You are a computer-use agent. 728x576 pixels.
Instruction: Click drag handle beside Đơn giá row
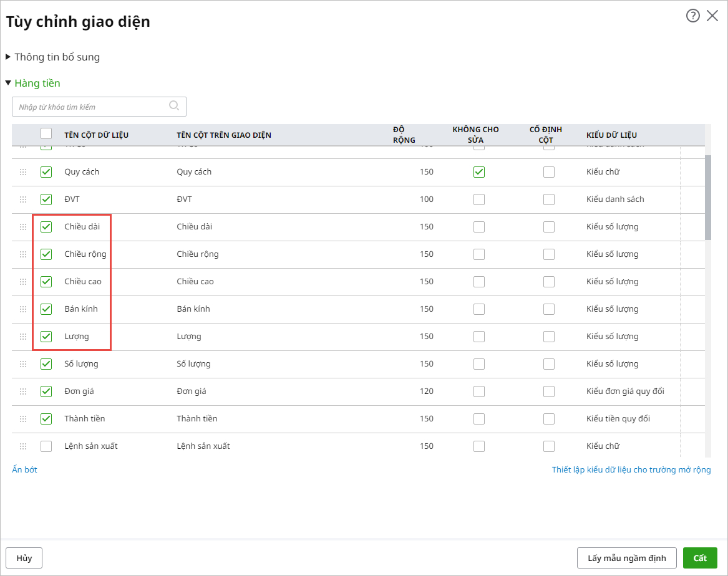point(23,391)
